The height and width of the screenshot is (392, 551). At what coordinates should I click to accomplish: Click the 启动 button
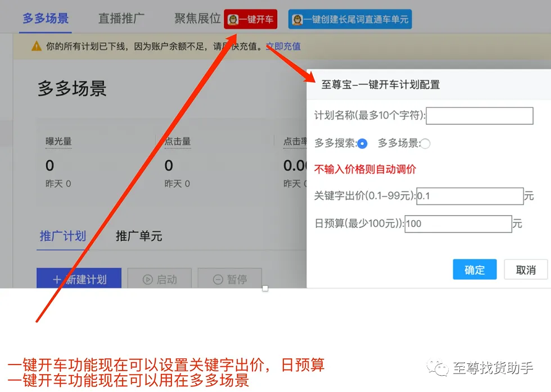(160, 279)
